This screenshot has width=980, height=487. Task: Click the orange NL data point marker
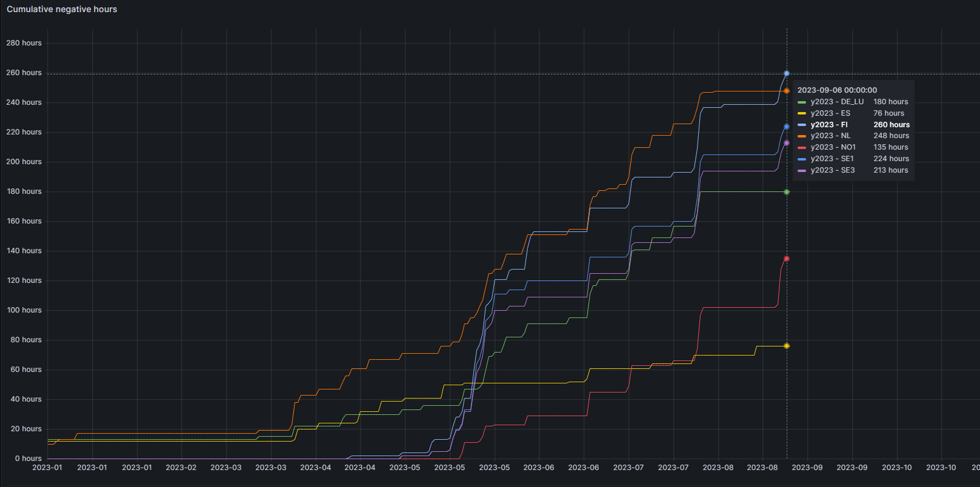(787, 91)
